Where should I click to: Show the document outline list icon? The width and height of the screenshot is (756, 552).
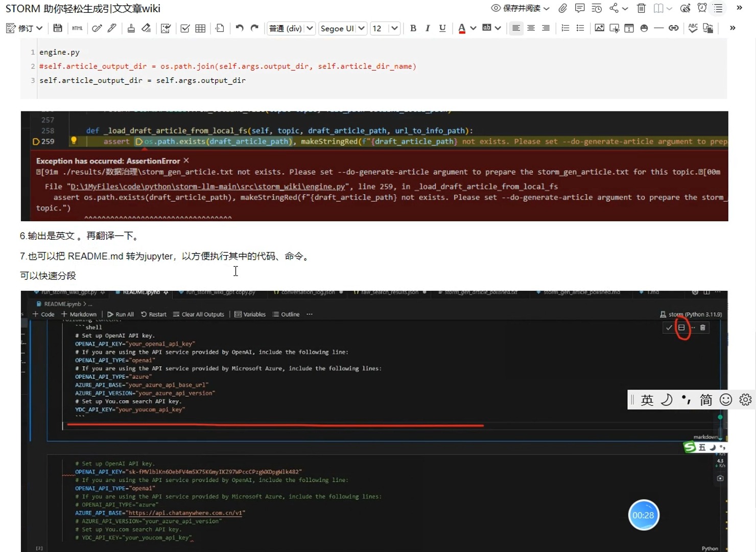(718, 8)
